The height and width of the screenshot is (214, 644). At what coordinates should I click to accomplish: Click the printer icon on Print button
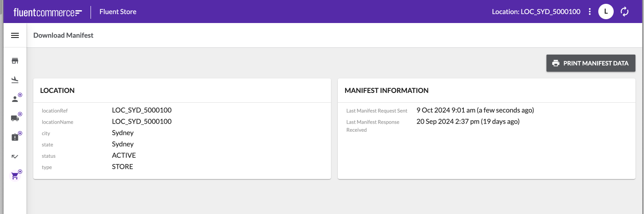556,63
